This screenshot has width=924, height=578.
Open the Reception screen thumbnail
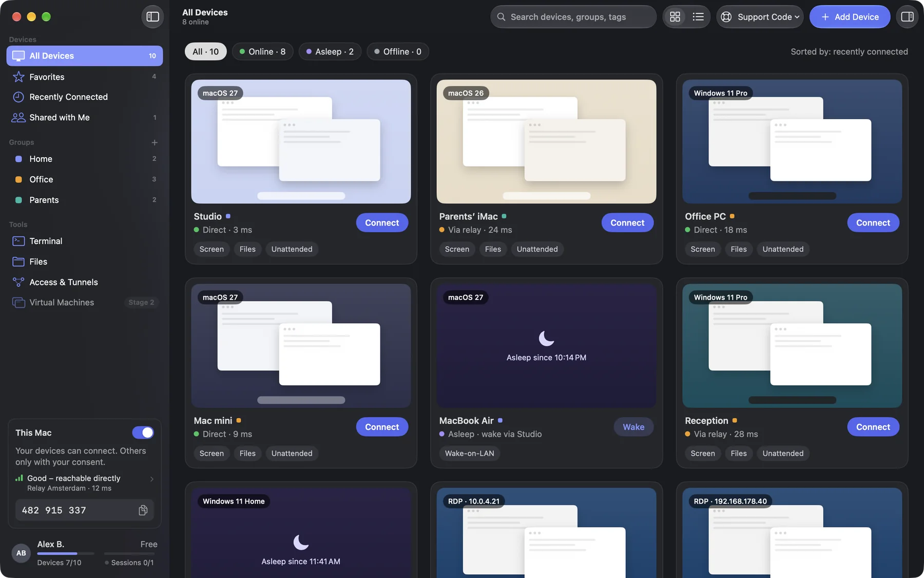[792, 346]
